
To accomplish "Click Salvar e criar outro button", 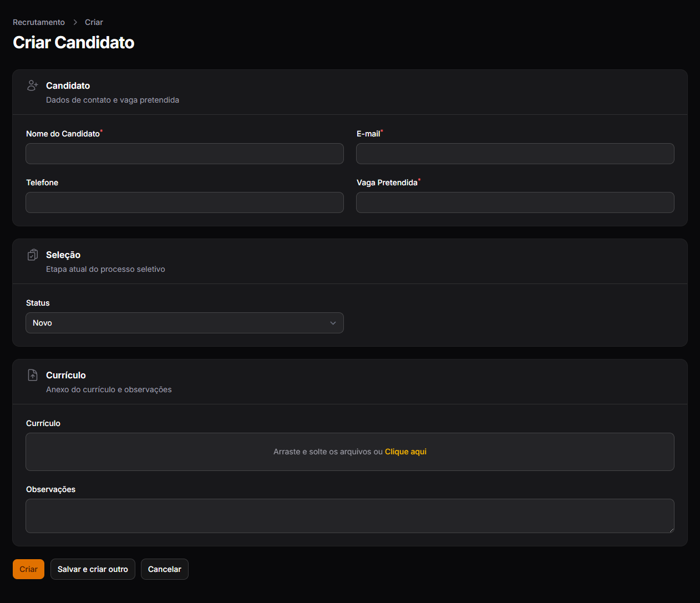I will pyautogui.click(x=93, y=569).
